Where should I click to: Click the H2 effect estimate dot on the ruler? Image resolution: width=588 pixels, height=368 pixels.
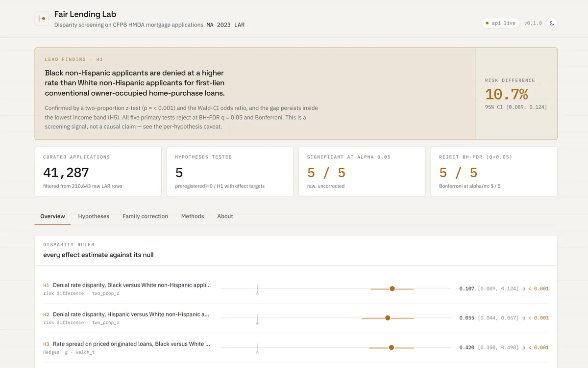click(388, 318)
